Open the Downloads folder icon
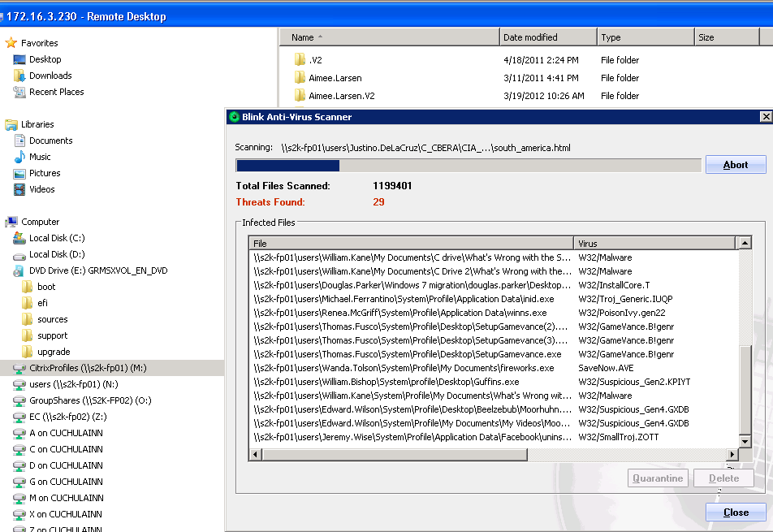The width and height of the screenshot is (773, 532). click(19, 76)
